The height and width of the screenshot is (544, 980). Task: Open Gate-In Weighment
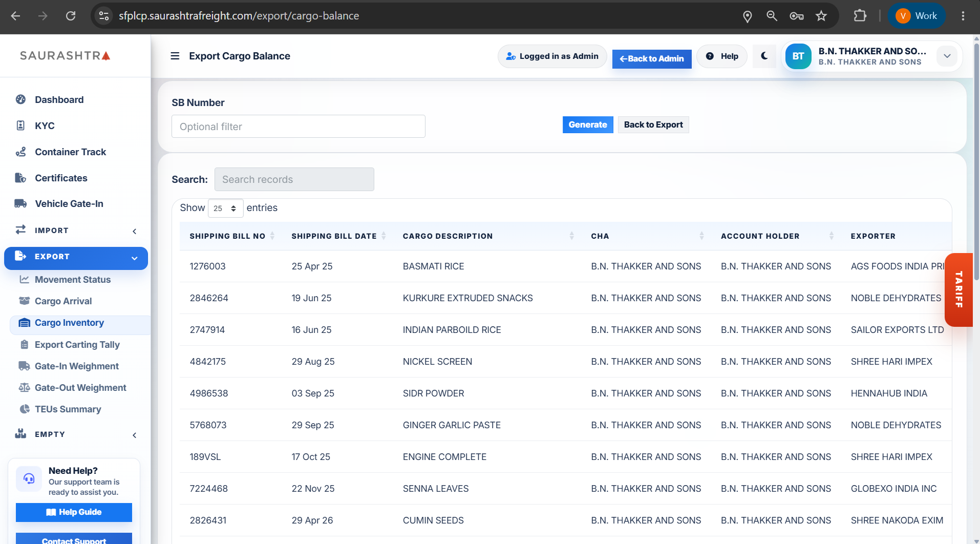76,366
